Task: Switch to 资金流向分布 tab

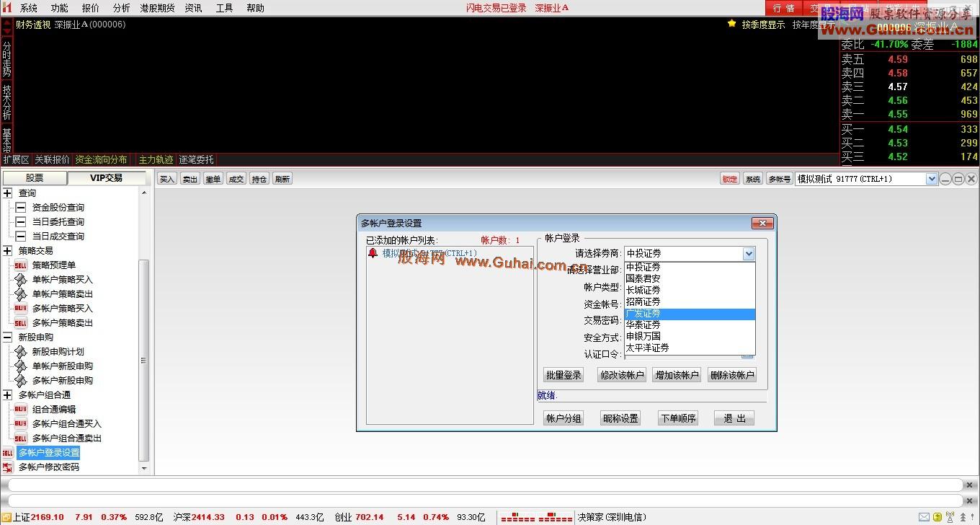Action: [101, 159]
